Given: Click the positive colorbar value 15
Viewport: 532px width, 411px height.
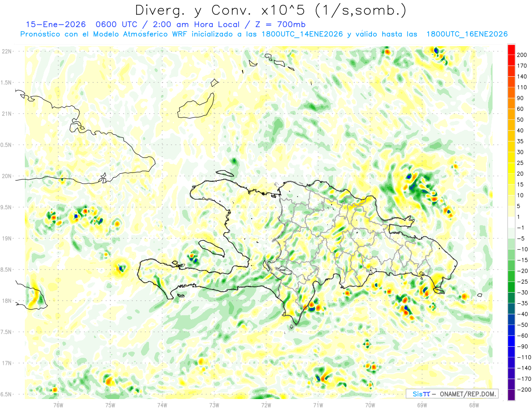Looking at the screenshot, I should pyautogui.click(x=520, y=184).
